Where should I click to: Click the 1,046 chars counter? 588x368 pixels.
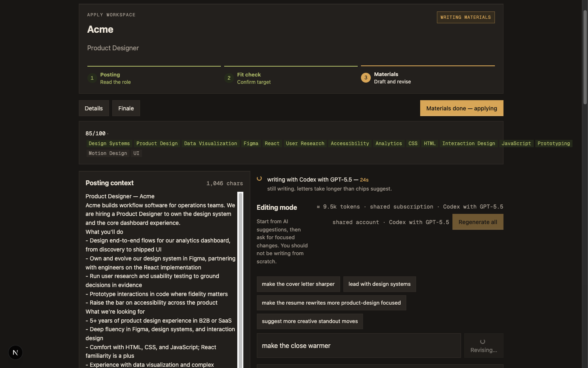coord(225,184)
